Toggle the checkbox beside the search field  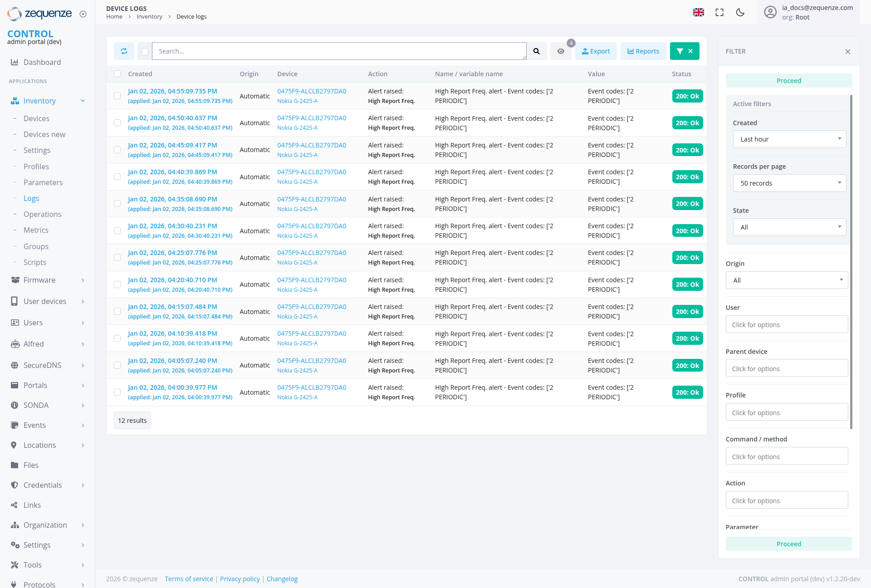145,52
